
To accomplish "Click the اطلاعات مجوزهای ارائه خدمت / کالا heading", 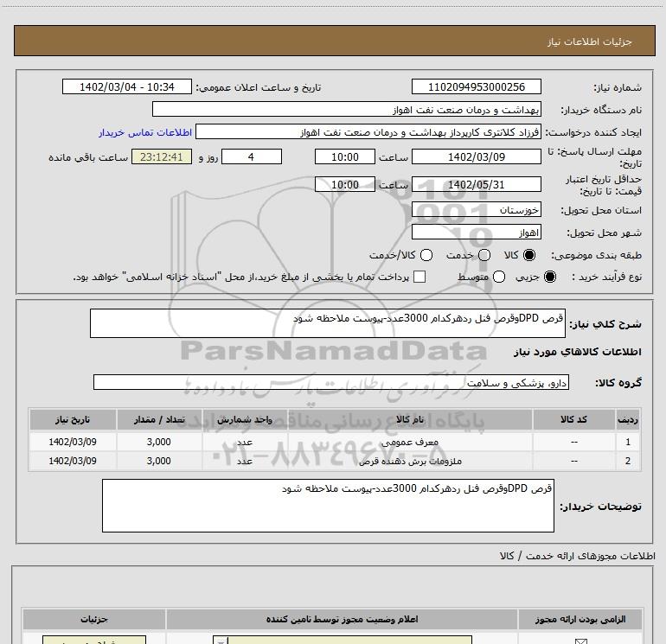I will (x=577, y=556).
